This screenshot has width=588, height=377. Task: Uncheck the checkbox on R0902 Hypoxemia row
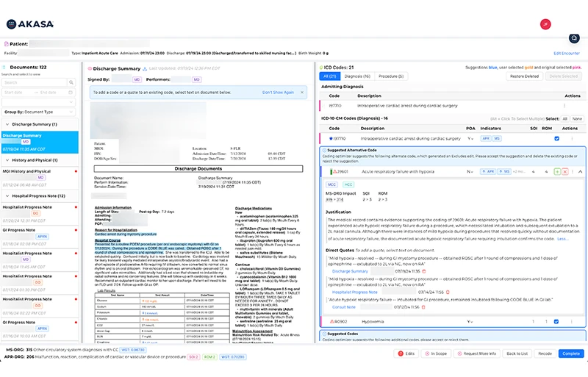(x=556, y=321)
